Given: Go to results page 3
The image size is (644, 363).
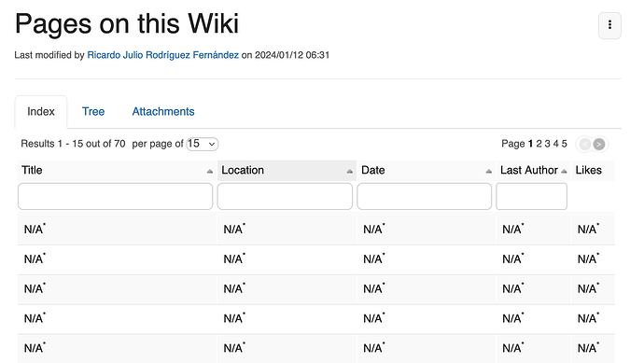Looking at the screenshot, I should (x=547, y=144).
